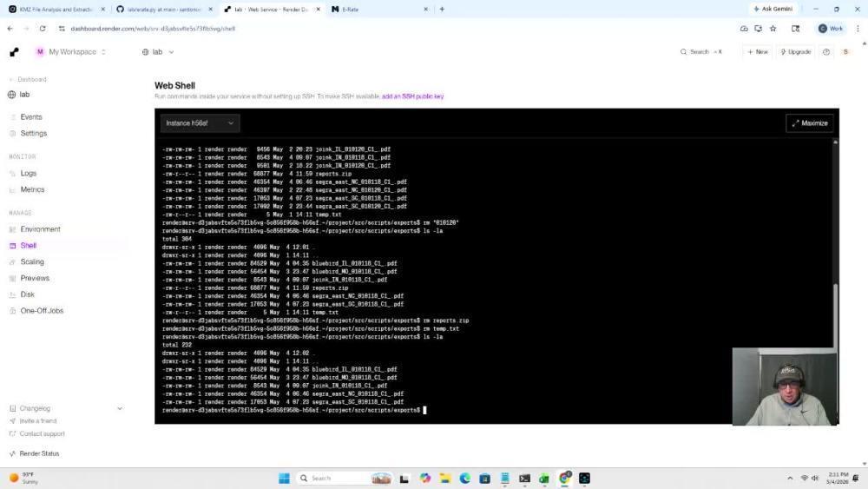The height and width of the screenshot is (489, 868).
Task: Open the Instance h56af dropdown
Action: click(200, 123)
